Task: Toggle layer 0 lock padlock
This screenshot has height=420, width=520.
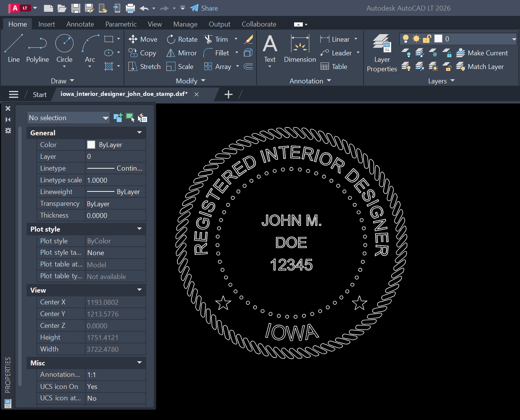Action: pos(427,39)
